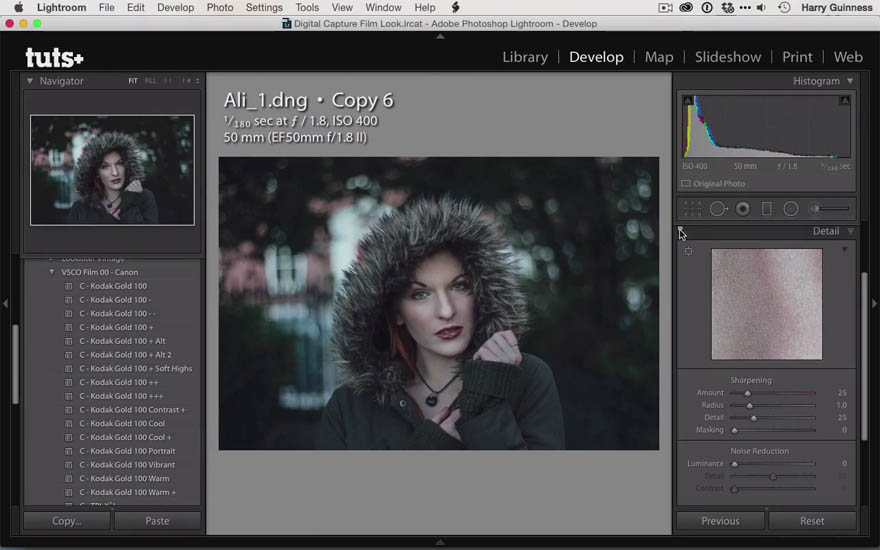Open the Photo menu
The image size is (880, 550).
coord(219,7)
